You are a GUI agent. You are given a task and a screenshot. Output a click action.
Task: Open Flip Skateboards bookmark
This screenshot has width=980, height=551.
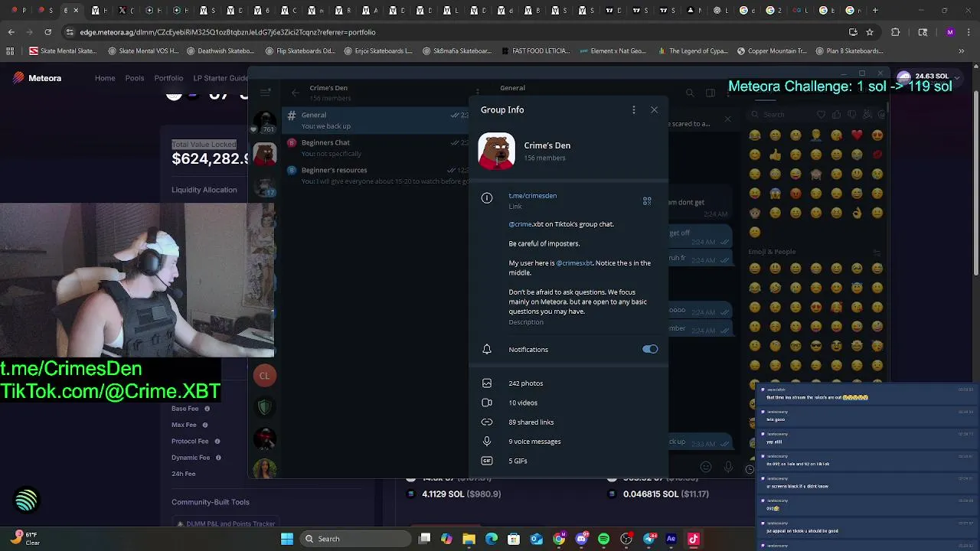pos(300,51)
